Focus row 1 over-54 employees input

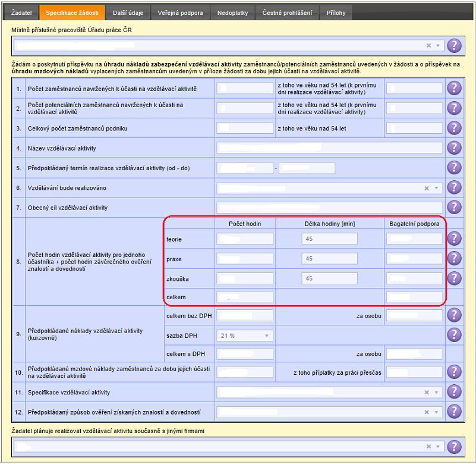(414, 89)
